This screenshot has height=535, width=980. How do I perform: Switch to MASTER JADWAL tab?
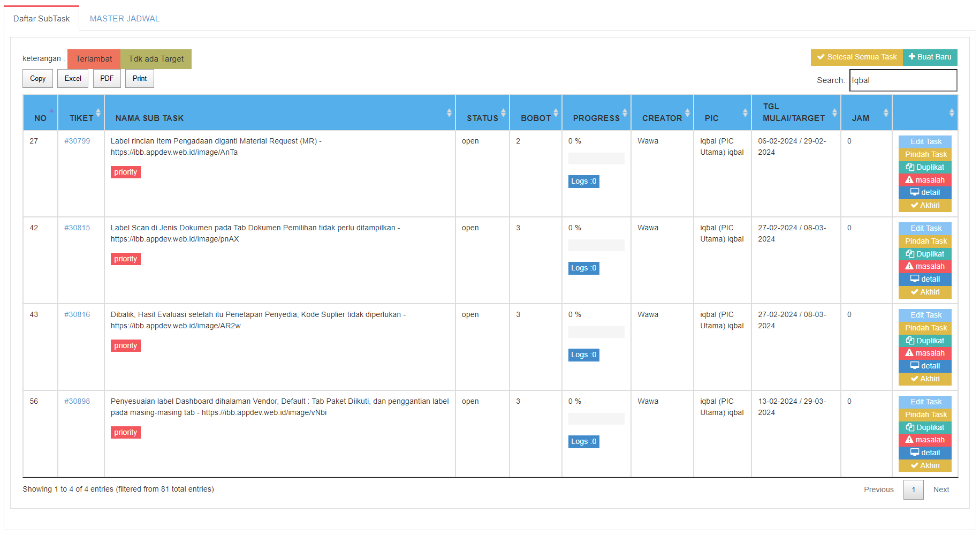[124, 19]
